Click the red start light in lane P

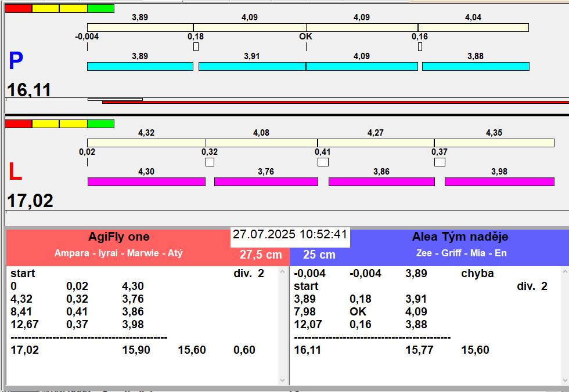(18, 9)
